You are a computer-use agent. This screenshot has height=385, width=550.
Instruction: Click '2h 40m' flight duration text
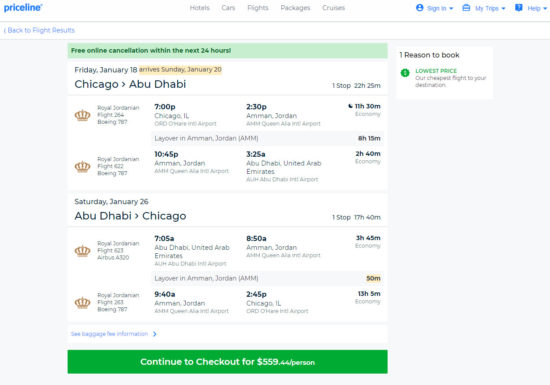pyautogui.click(x=368, y=154)
